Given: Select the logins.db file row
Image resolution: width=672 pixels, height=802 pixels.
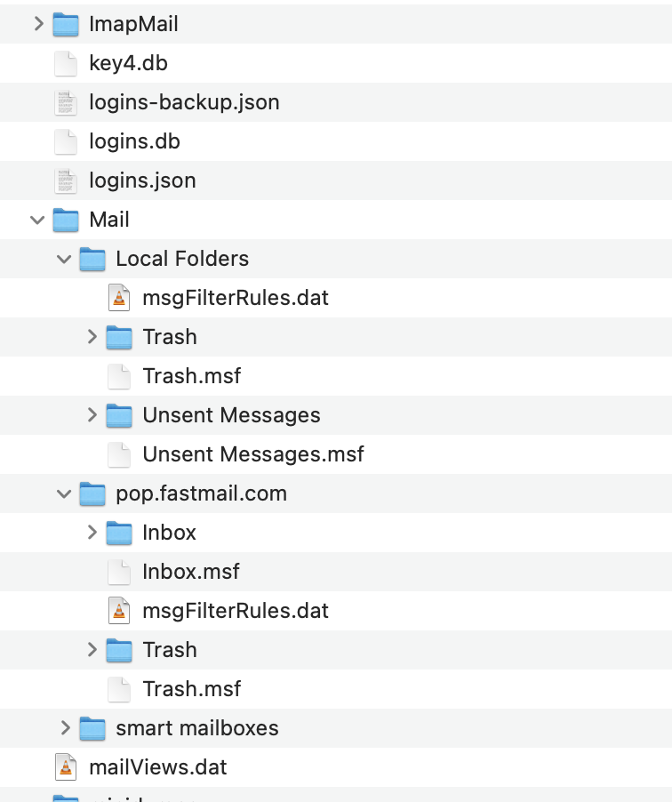Looking at the screenshot, I should click(x=135, y=141).
